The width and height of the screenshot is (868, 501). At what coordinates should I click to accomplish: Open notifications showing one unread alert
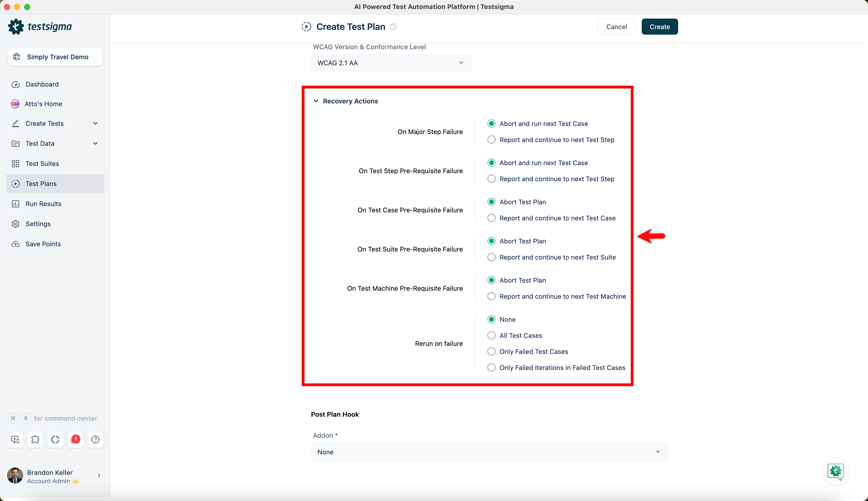[75, 440]
